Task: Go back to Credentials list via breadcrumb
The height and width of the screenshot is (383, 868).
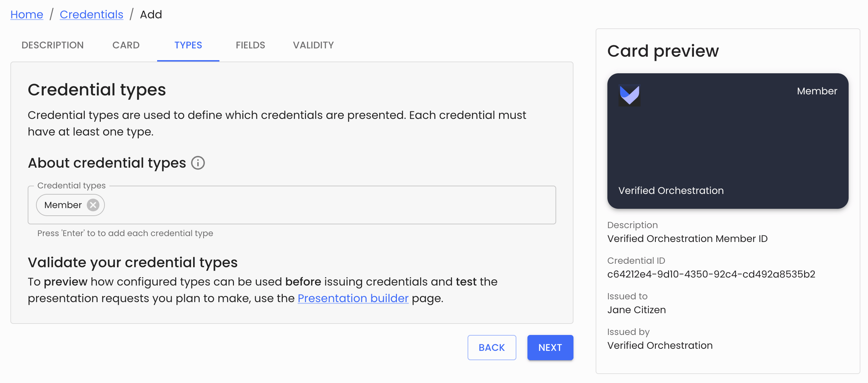Action: coord(91,14)
